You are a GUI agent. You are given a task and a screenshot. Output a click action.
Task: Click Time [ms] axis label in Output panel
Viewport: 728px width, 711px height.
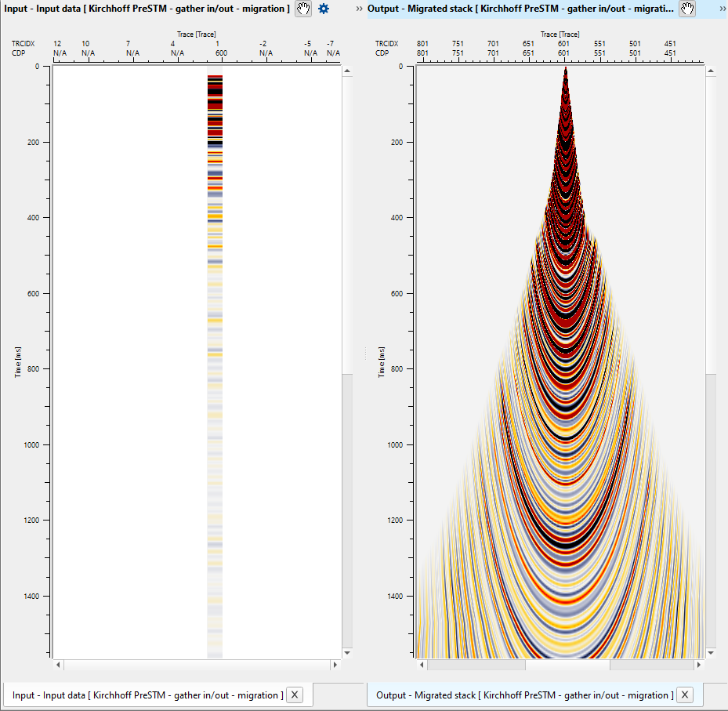tap(381, 361)
